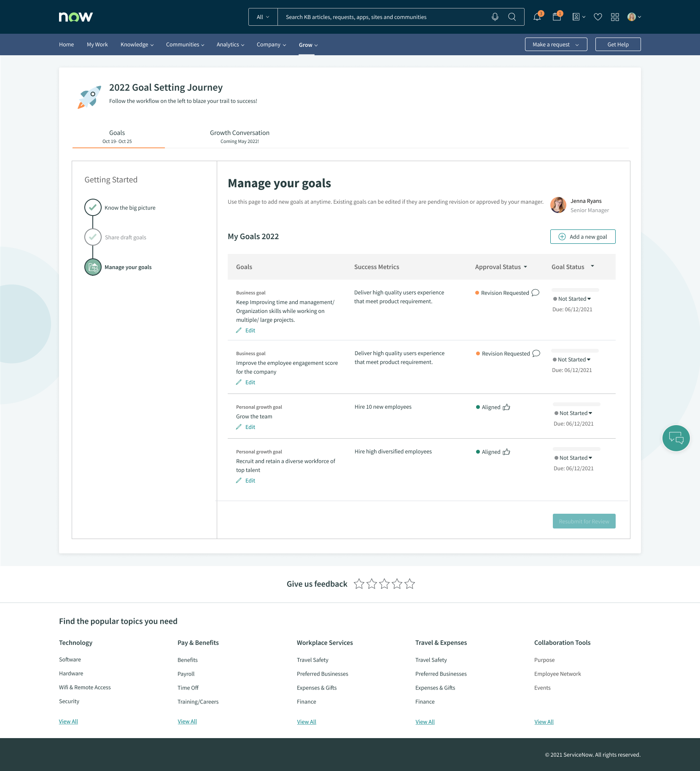
Task: Rate one star in feedback
Action: click(359, 584)
